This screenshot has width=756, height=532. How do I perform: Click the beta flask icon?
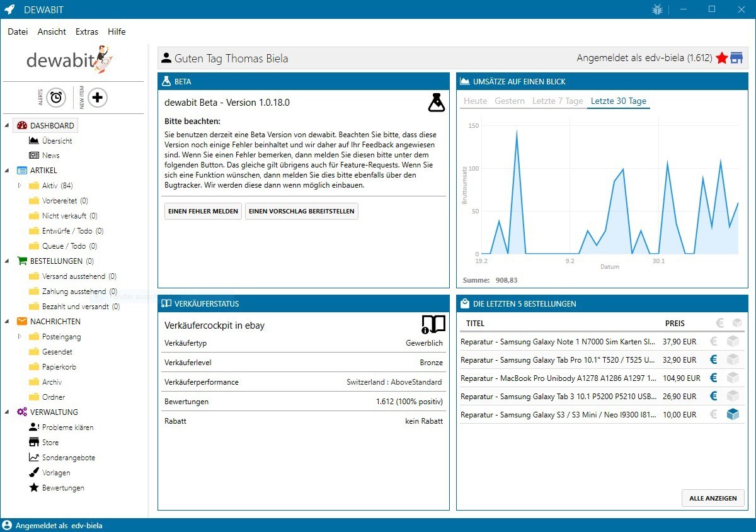[436, 103]
